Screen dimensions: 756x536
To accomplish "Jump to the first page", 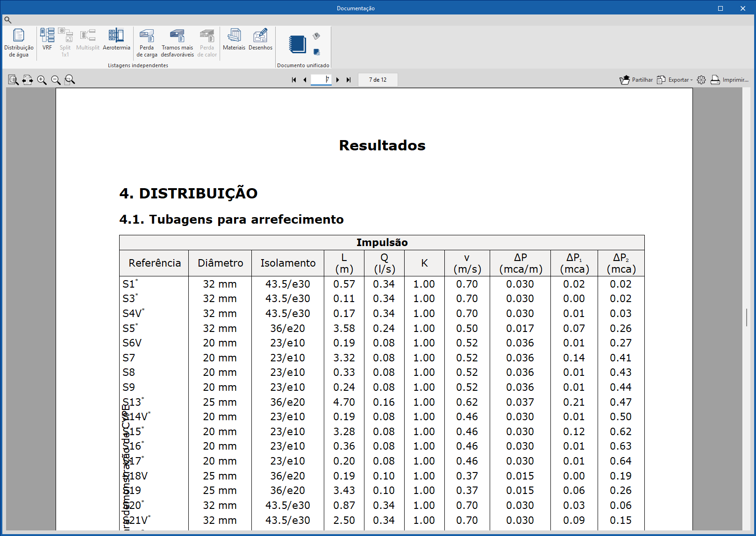I will click(x=294, y=80).
